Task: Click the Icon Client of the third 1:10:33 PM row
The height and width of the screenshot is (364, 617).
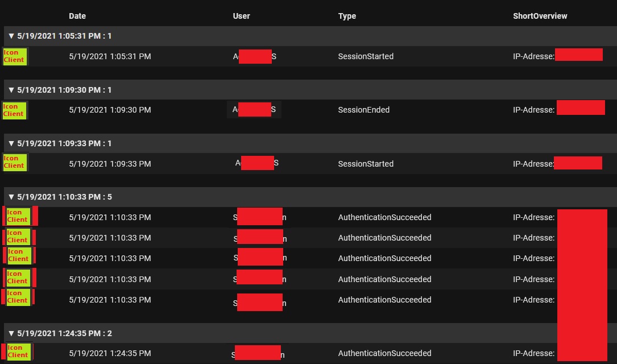Action: tap(19, 255)
